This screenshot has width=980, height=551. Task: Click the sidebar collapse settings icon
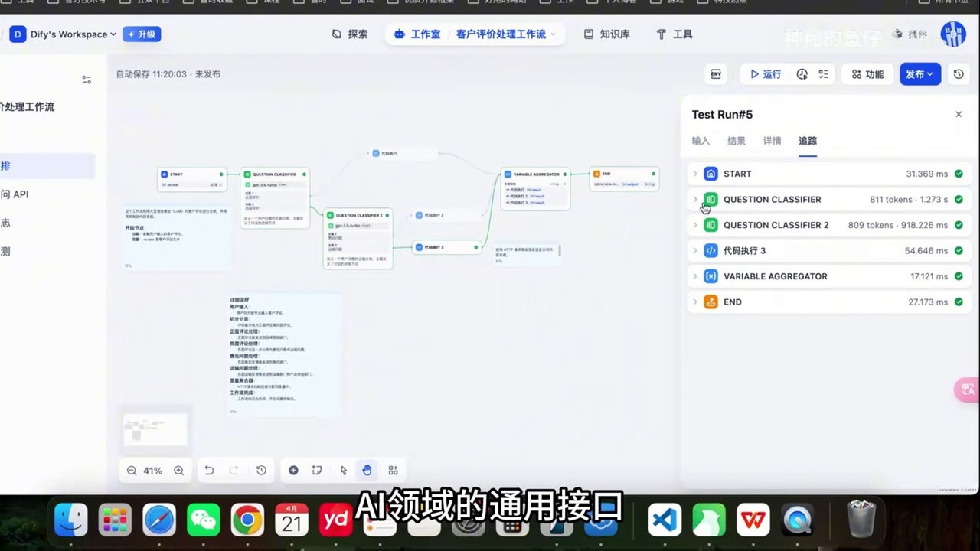click(x=87, y=80)
